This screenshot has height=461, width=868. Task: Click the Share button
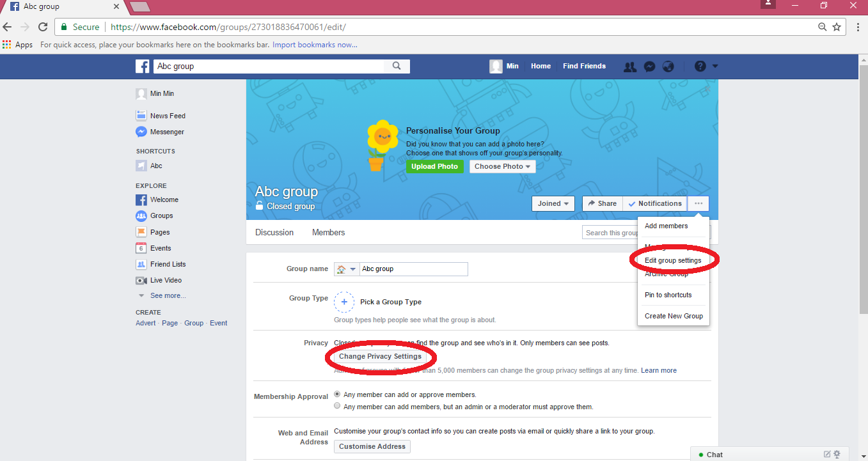coord(603,204)
